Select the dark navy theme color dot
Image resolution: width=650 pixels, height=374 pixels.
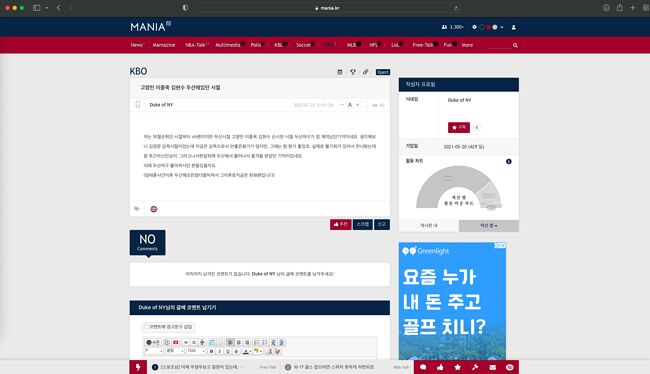pyautogui.click(x=482, y=27)
